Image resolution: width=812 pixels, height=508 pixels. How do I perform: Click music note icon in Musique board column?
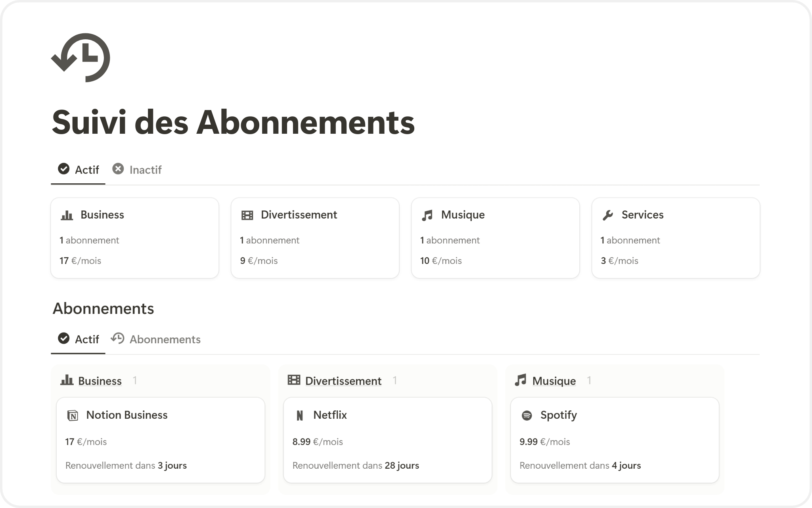click(520, 380)
